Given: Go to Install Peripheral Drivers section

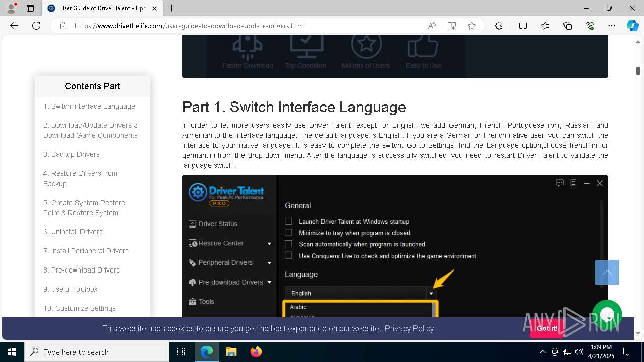Looking at the screenshot, I should pos(86,251).
